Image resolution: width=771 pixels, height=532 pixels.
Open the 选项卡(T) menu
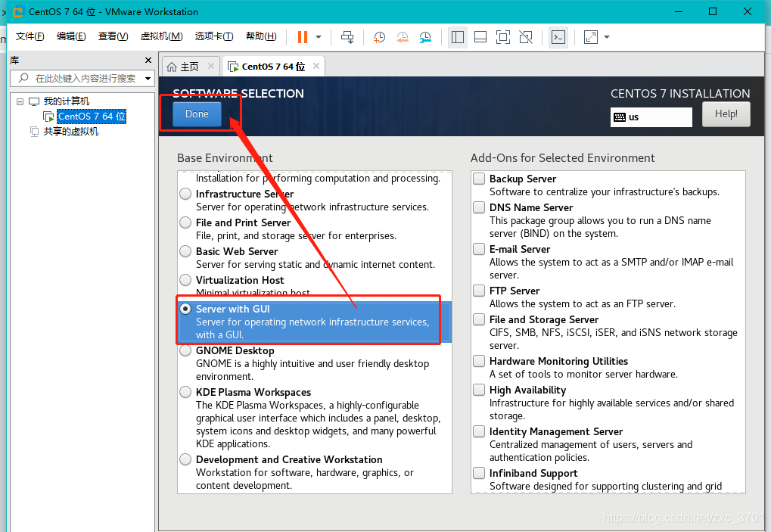pyautogui.click(x=214, y=36)
